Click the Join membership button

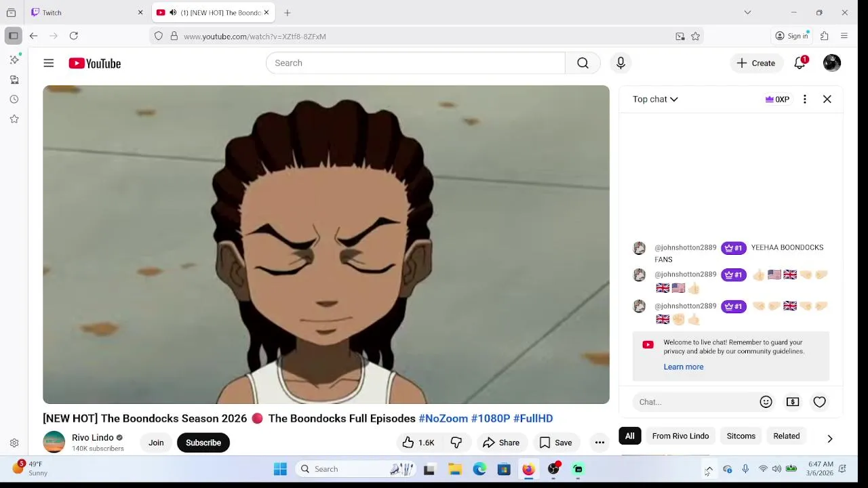(156, 443)
